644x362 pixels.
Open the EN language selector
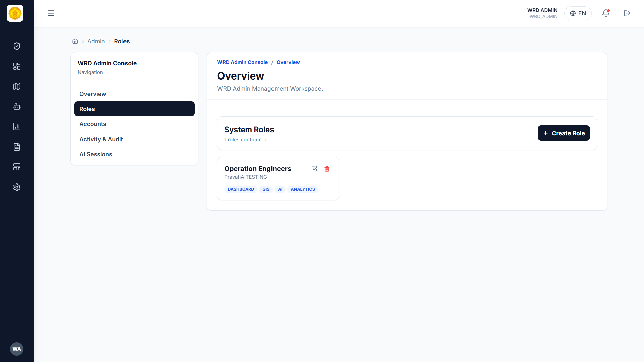tap(578, 13)
